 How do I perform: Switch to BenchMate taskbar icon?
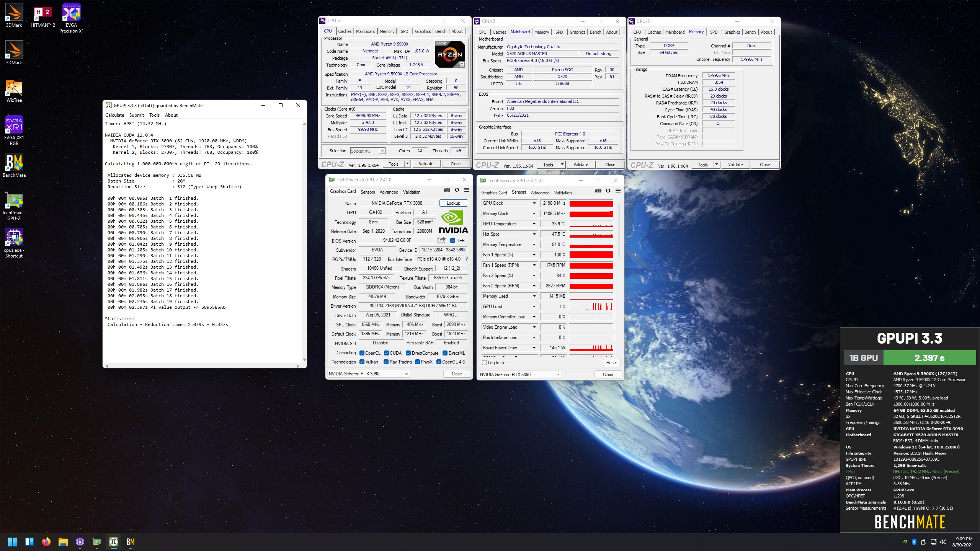pyautogui.click(x=130, y=542)
